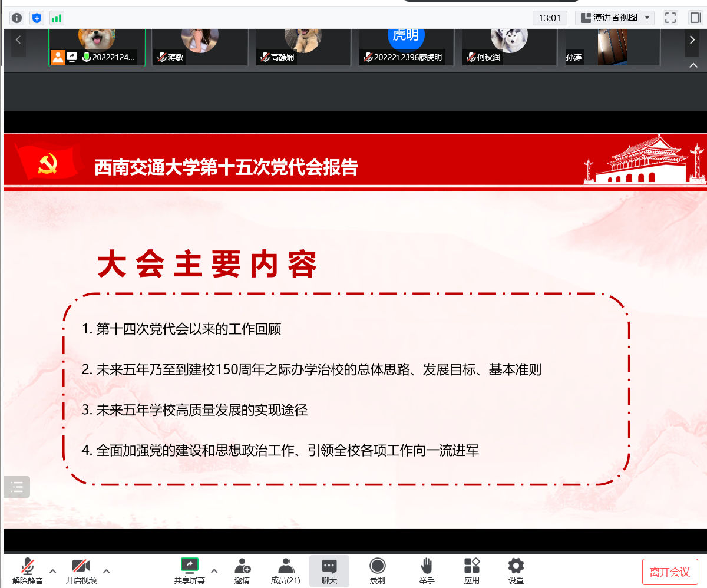Screen dimensions: 707x588
Task: Check the green network signal icon
Action: 57,18
